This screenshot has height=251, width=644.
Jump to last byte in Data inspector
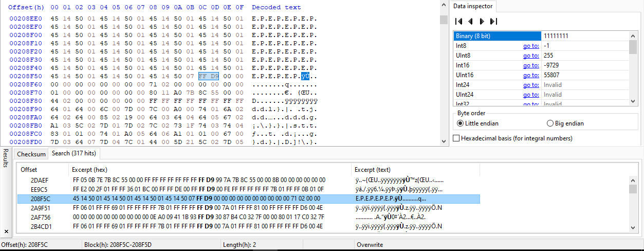[x=493, y=22]
